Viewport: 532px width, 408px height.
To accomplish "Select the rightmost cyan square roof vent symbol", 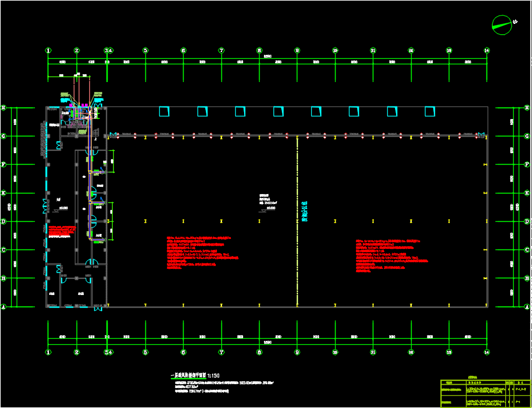I will coord(429,111).
